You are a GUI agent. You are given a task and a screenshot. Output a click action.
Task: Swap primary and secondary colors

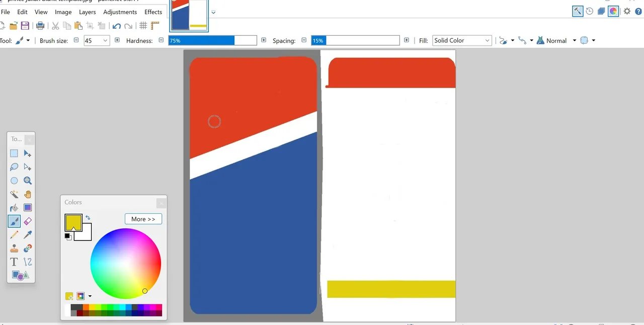[x=88, y=218]
